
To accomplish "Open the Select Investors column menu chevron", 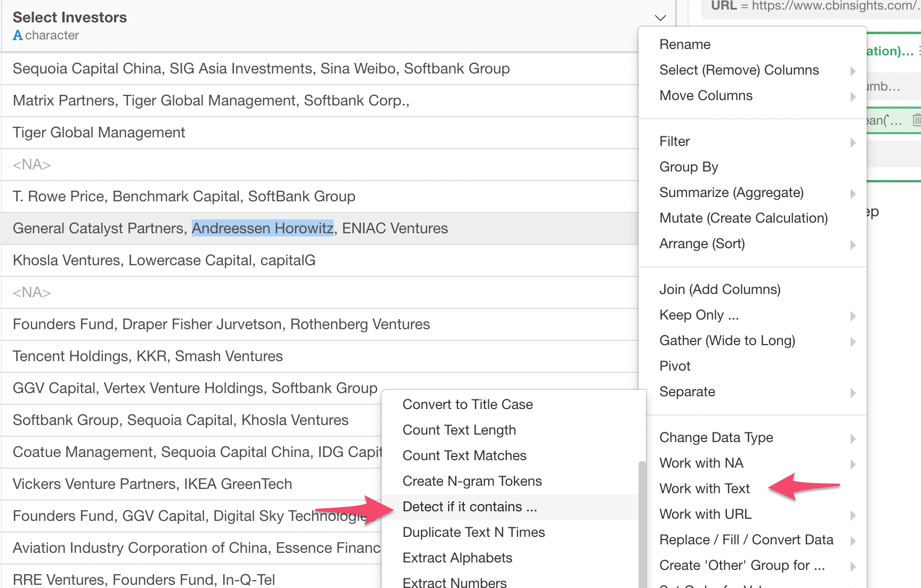I will pos(660,18).
